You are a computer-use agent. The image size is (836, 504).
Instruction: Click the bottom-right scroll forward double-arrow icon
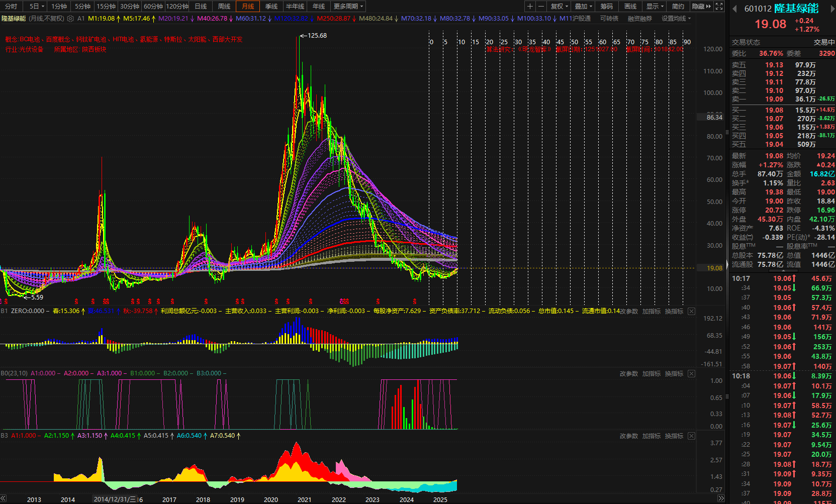pyautogui.click(x=721, y=498)
